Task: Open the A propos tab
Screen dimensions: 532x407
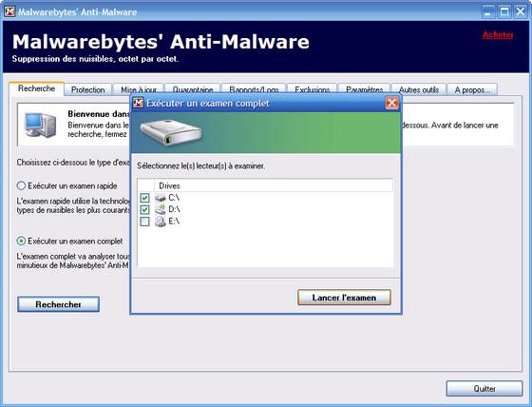Action: [472, 90]
